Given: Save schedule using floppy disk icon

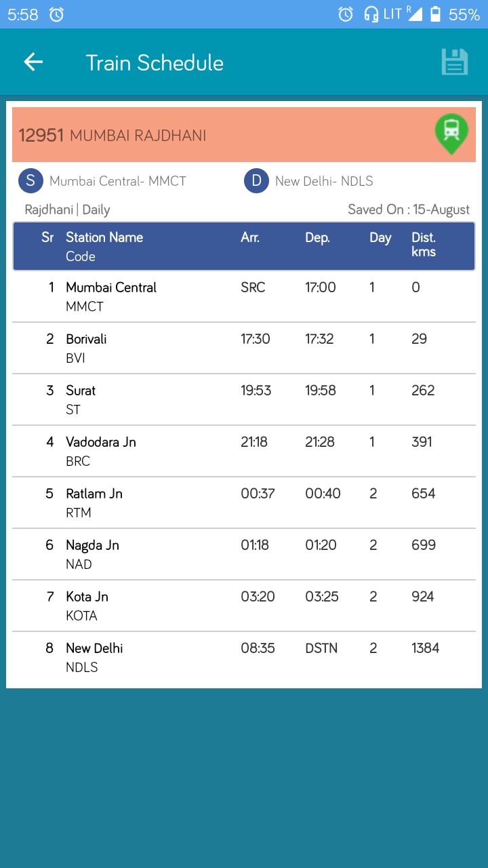Looking at the screenshot, I should point(455,62).
